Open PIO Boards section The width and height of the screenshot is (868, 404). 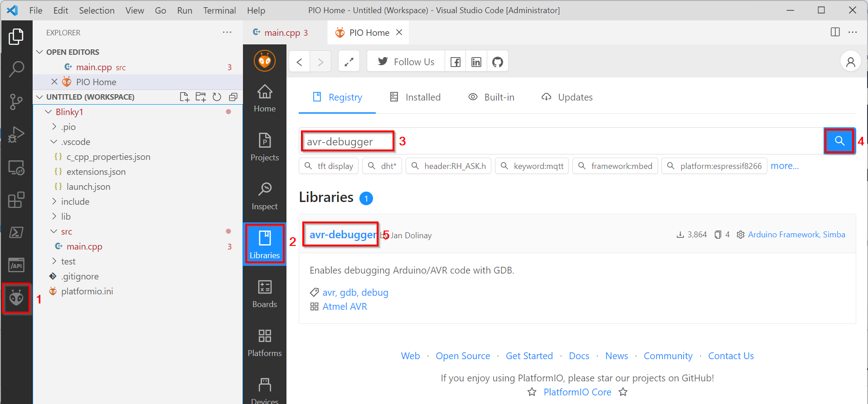tap(265, 294)
